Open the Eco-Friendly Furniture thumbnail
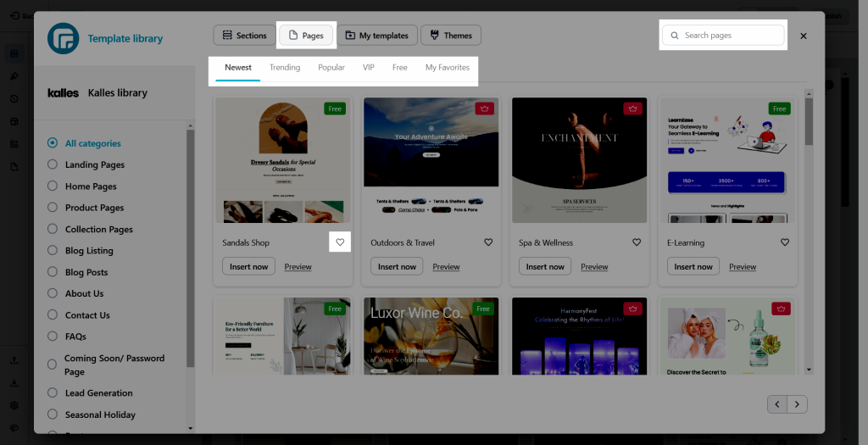 coord(283,336)
